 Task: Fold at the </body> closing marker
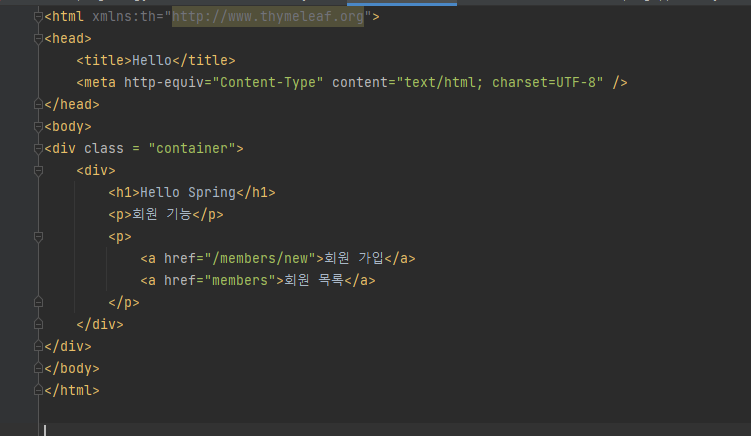pos(39,368)
